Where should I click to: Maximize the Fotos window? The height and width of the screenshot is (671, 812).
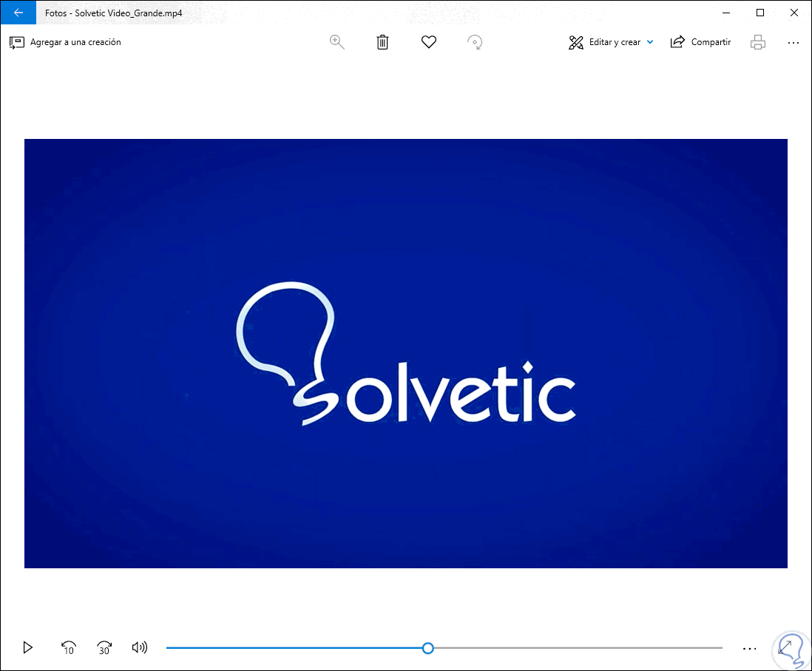pyautogui.click(x=760, y=13)
